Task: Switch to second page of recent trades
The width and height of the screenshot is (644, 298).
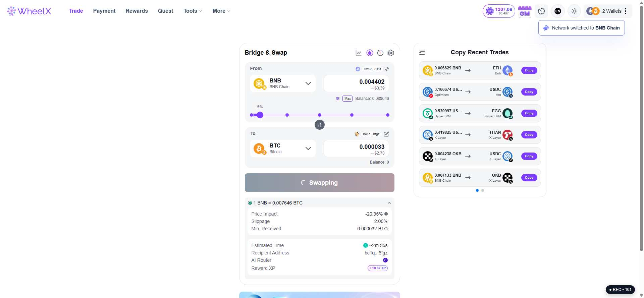Action: pyautogui.click(x=483, y=190)
